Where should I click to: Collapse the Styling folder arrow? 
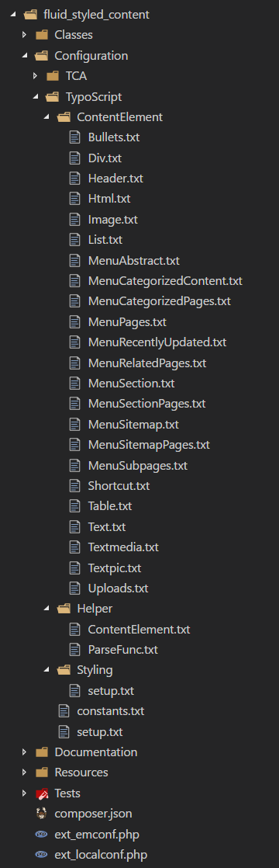[x=46, y=670]
